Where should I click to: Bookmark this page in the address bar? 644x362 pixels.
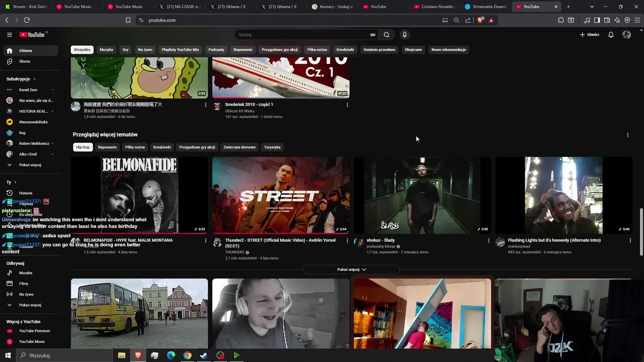tap(128, 20)
